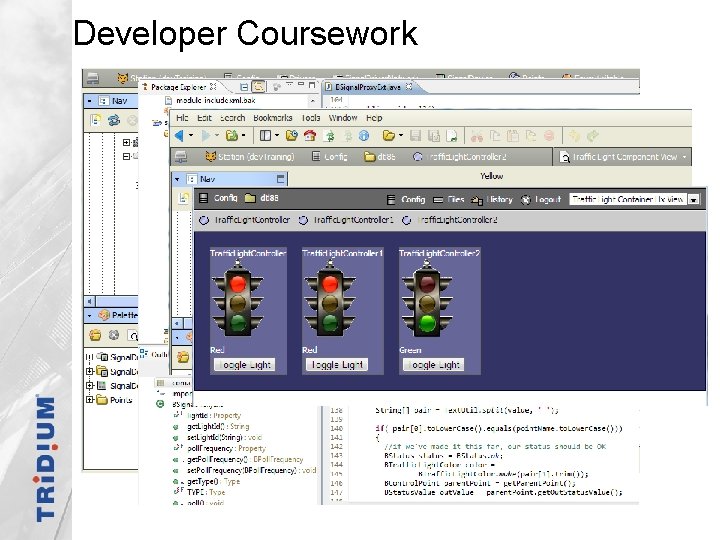Click the gear icon in the Palette toolbar
This screenshot has height=540, width=720.
point(113,335)
